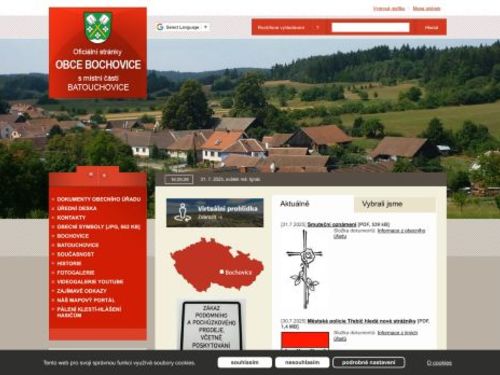Click the boxed label in dark news bar
The height and width of the screenshot is (375, 500).
179,180
